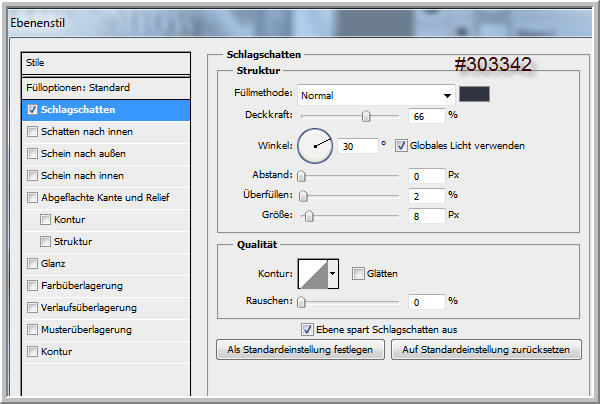The image size is (600, 404).
Task: Click Auf Standardeinstellung zurücksetzen button
Action: (x=486, y=350)
